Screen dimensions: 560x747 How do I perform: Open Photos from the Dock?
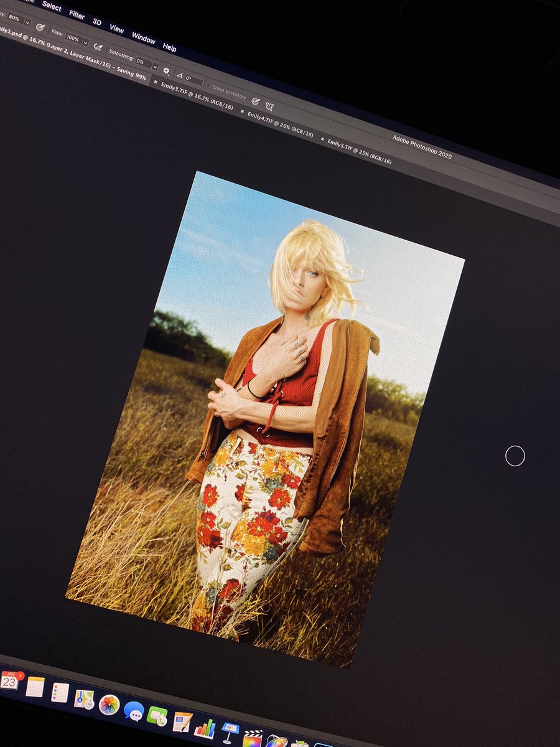109,705
